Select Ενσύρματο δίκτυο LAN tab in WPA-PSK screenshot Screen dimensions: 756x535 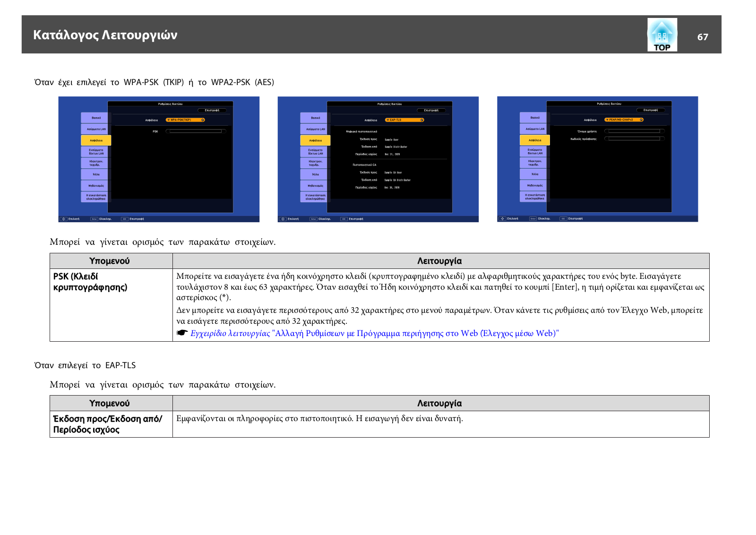(96, 152)
